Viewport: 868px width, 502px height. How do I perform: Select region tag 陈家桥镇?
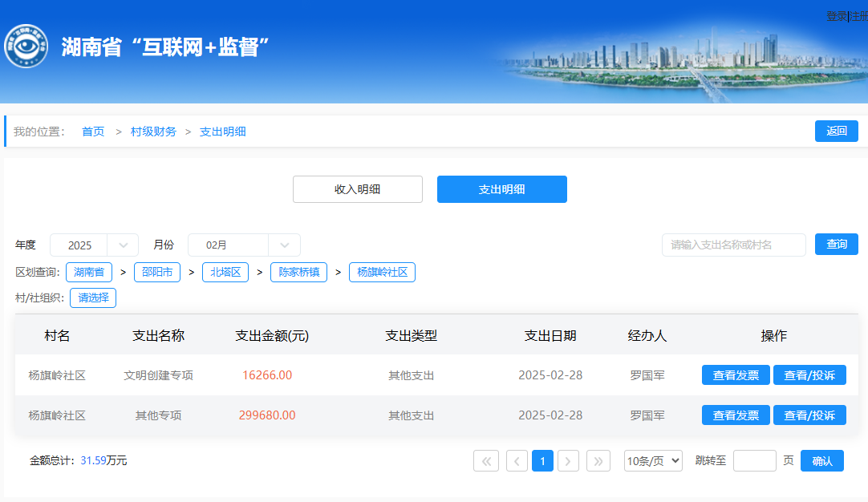click(299, 273)
